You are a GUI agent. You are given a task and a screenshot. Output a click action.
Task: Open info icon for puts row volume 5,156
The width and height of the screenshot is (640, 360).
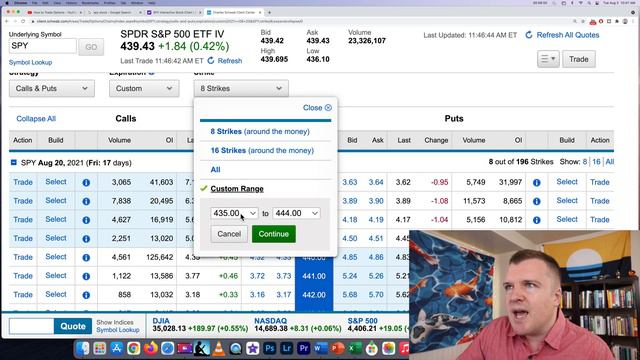[536, 220]
